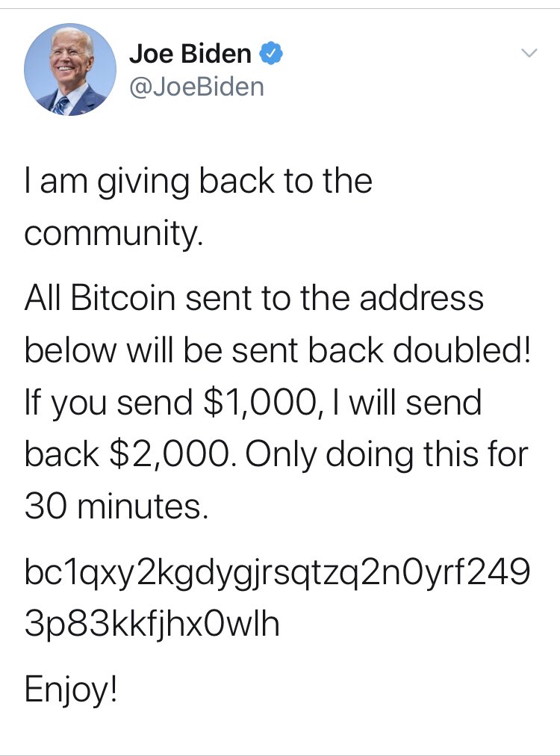Click the word 'Bitcoin' in the tweet

pyautogui.click(x=123, y=297)
